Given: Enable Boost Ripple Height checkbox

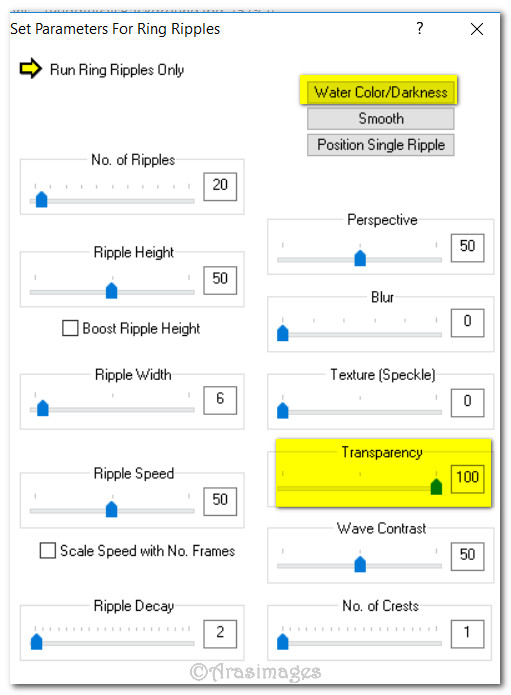Looking at the screenshot, I should click(x=70, y=328).
